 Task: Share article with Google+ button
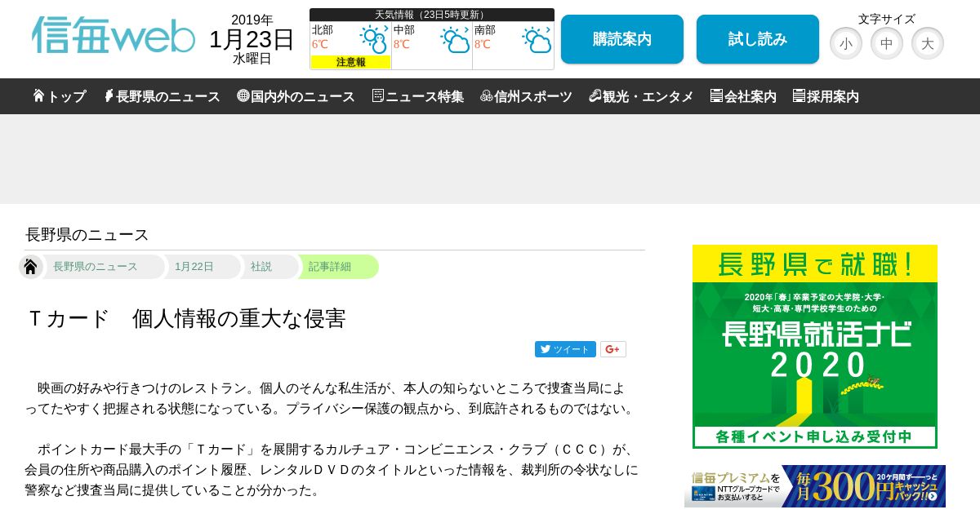click(x=612, y=349)
